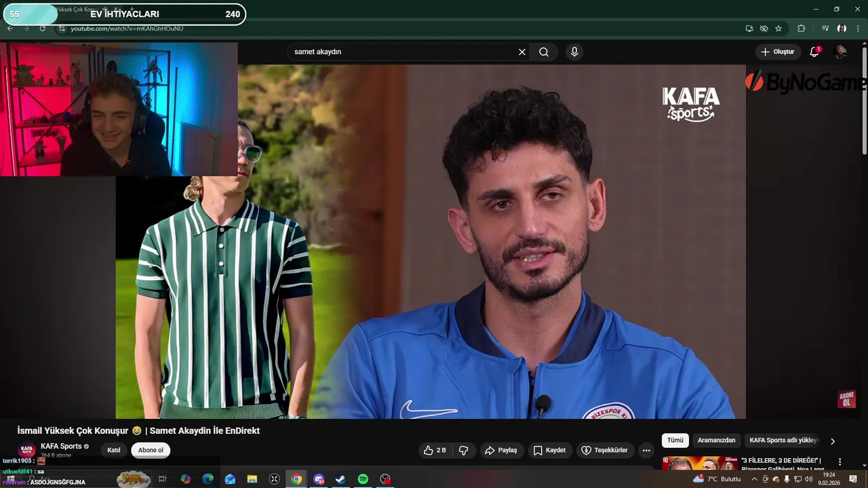Subscribe with the Abone ol button

click(x=151, y=450)
